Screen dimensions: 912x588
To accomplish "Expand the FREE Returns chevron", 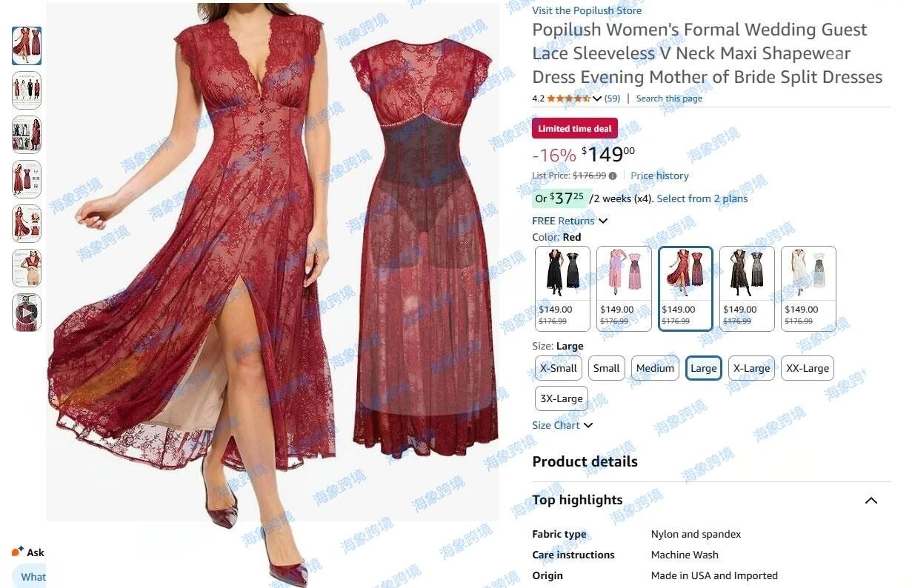I will [603, 221].
